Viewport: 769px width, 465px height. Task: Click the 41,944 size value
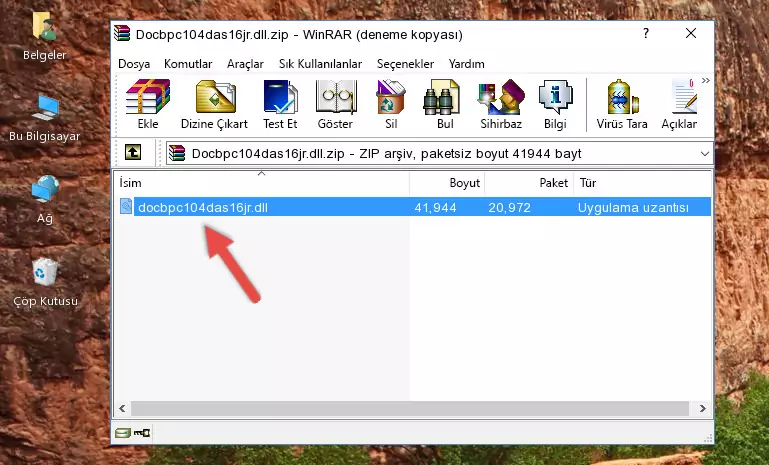point(436,207)
